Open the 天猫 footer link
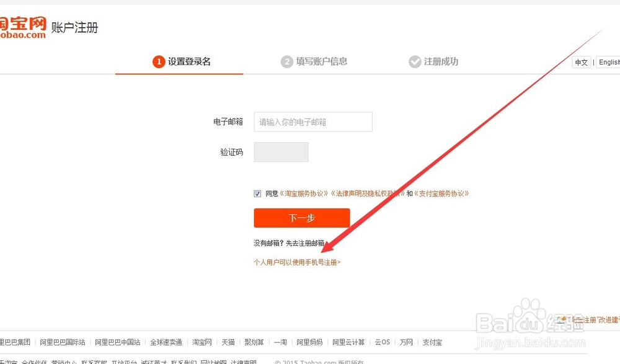The height and width of the screenshot is (364, 620). click(228, 342)
